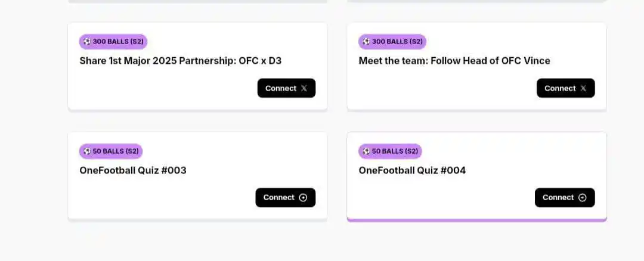
Task: Open Meet the team: Follow Head of OFC Vince title
Action: point(454,61)
